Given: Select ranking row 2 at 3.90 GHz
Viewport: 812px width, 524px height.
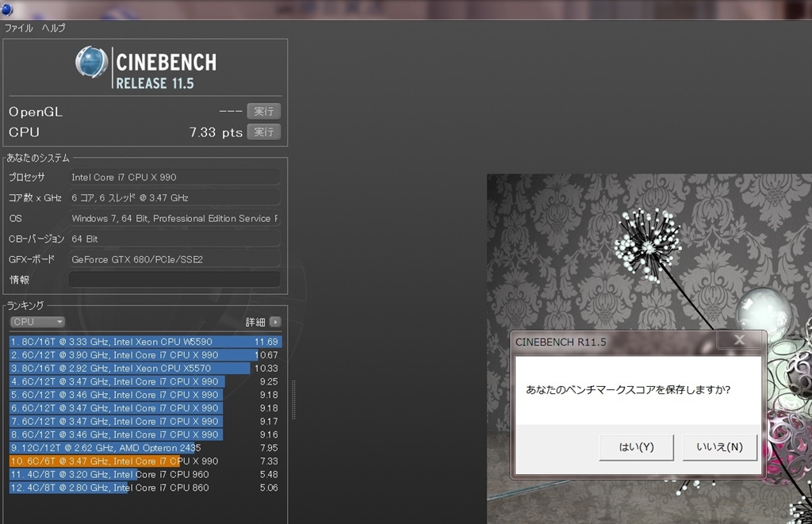Looking at the screenshot, I should tap(145, 355).
